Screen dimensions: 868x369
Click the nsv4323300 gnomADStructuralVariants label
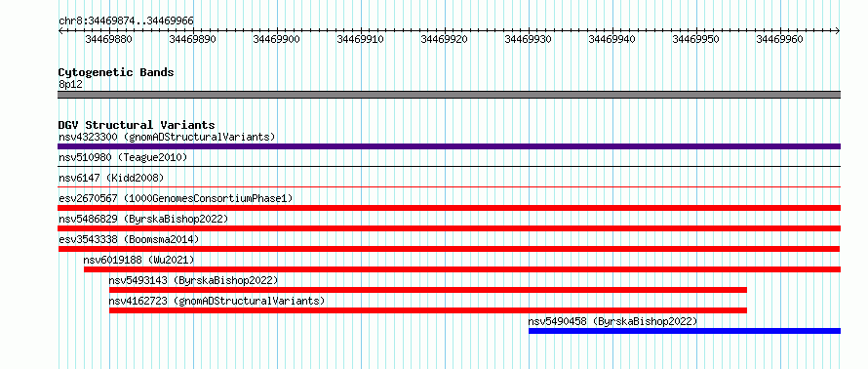point(167,137)
